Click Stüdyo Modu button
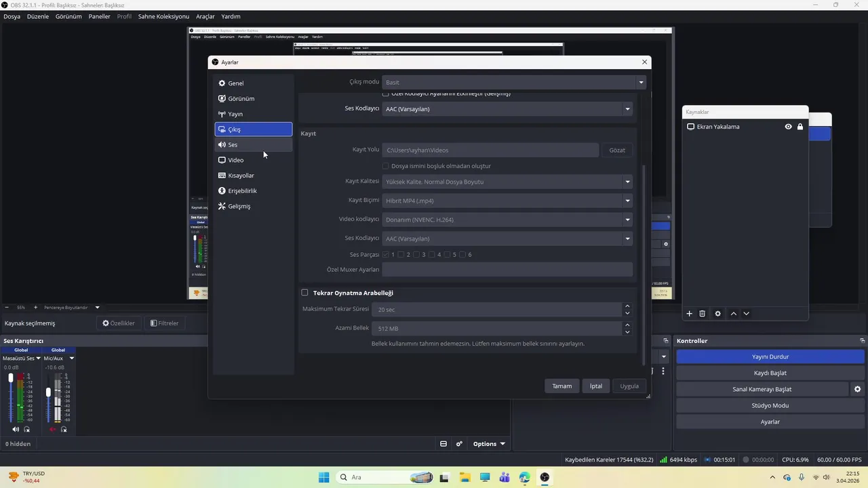Screen dimensions: 868x488 click(x=770, y=405)
